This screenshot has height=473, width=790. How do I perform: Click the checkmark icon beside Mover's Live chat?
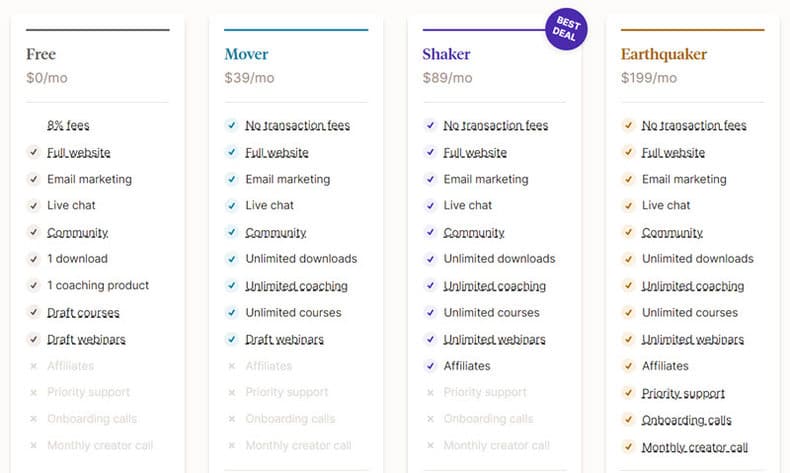232,206
